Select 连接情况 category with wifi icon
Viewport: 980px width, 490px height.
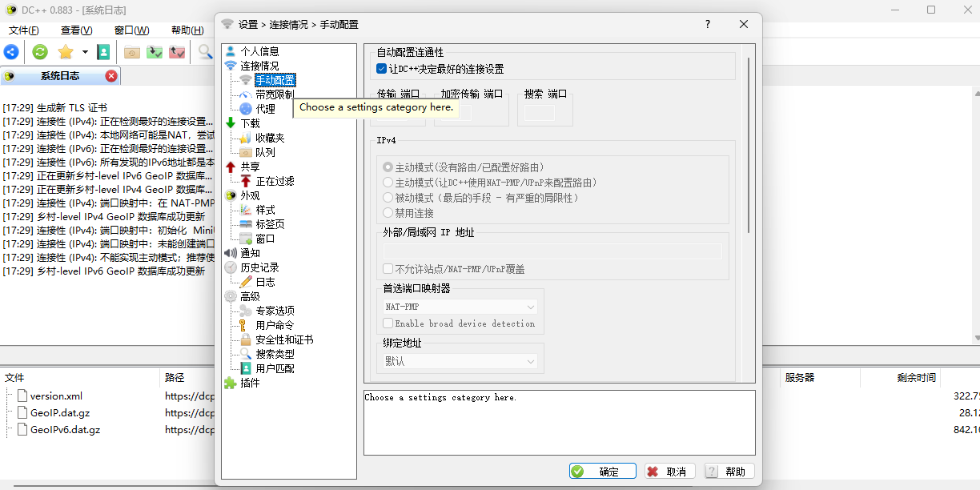click(259, 66)
